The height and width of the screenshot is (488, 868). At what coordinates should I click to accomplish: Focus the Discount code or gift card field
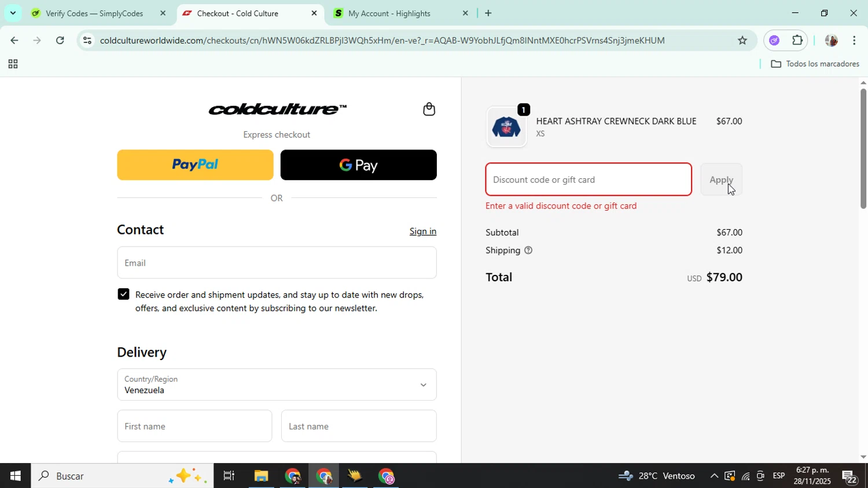[589, 179]
